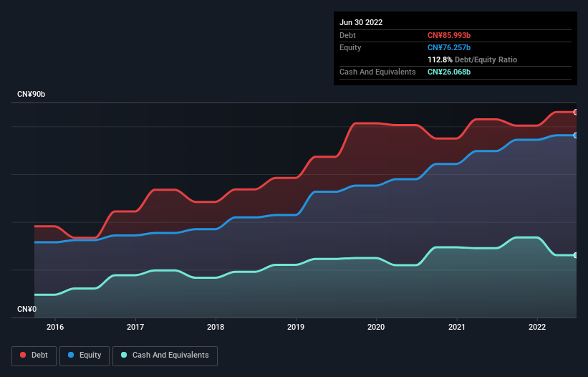Click the Debt row label in tooltip
The image size is (588, 377).
(x=347, y=35)
